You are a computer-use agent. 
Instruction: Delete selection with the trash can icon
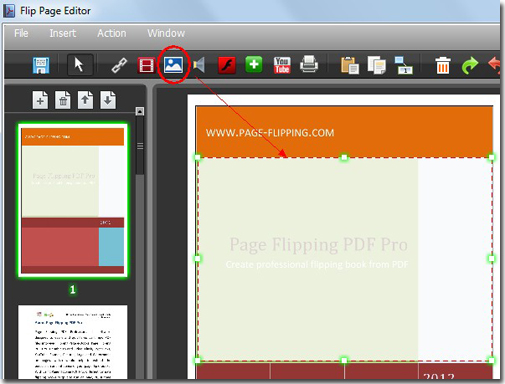[x=443, y=65]
